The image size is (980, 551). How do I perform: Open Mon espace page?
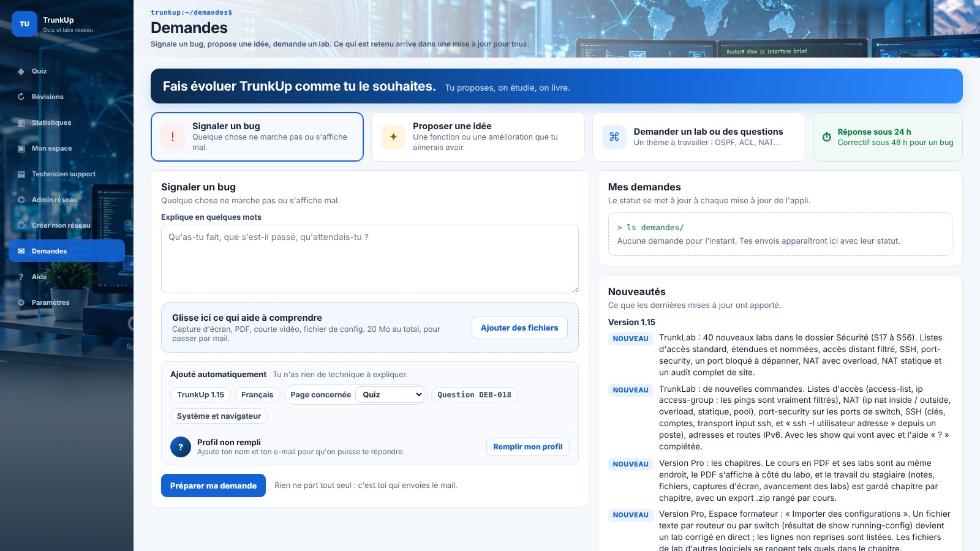[x=67, y=148]
